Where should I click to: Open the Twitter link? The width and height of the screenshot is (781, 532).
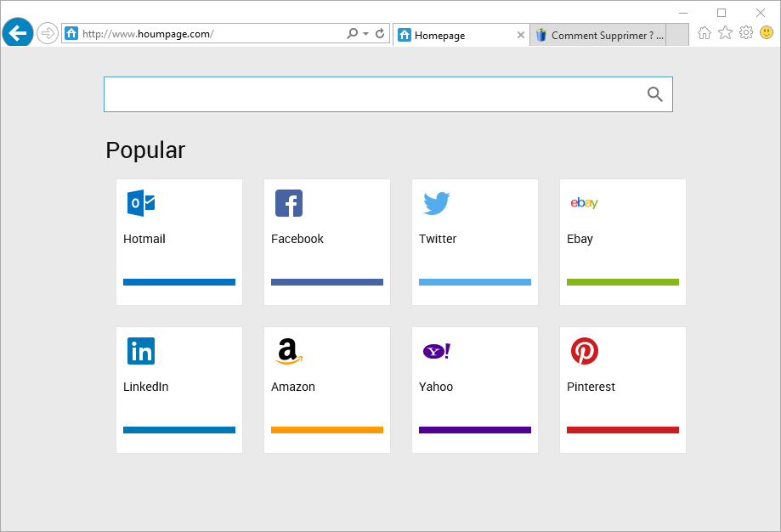point(438,239)
